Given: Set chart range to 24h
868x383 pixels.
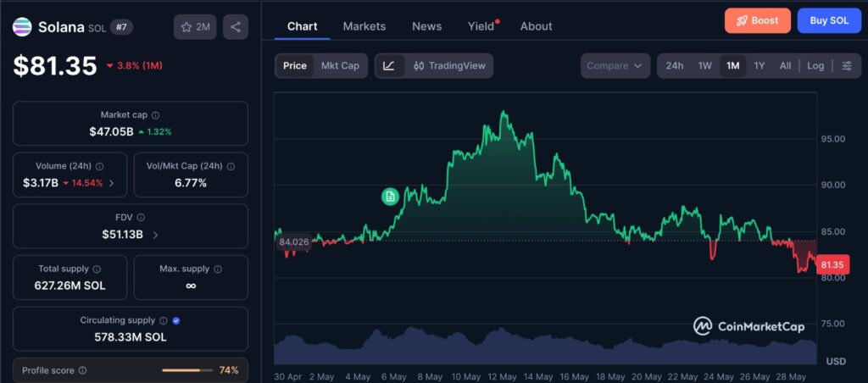Looking at the screenshot, I should (x=674, y=66).
